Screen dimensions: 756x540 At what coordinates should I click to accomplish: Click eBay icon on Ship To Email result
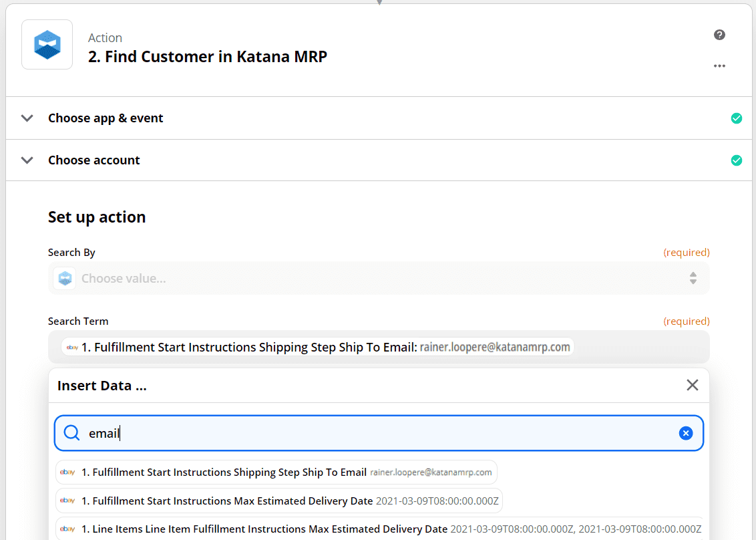(x=67, y=472)
